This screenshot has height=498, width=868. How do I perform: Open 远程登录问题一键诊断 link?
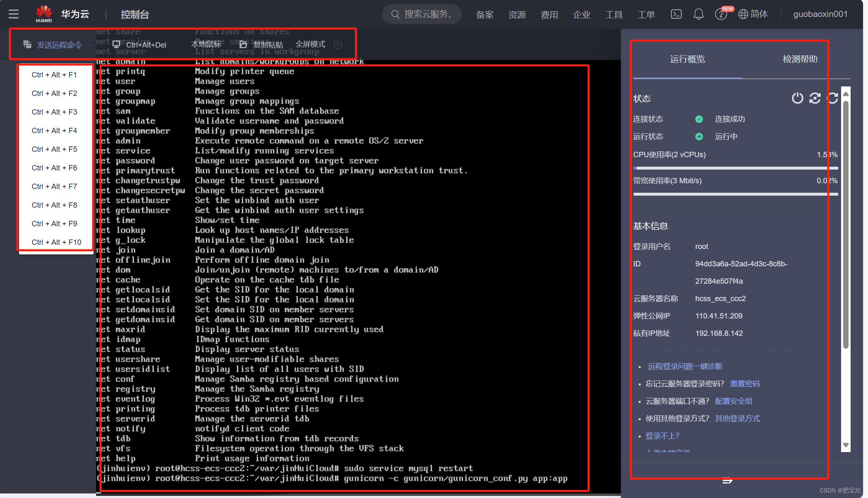pos(685,366)
